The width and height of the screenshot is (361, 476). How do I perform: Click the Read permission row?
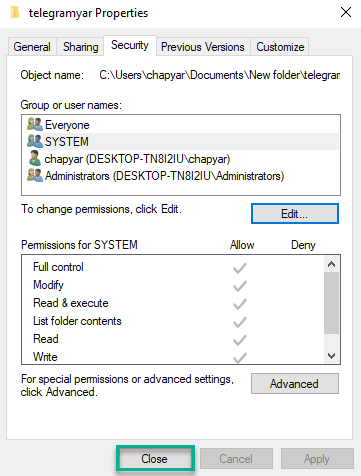[173, 339]
